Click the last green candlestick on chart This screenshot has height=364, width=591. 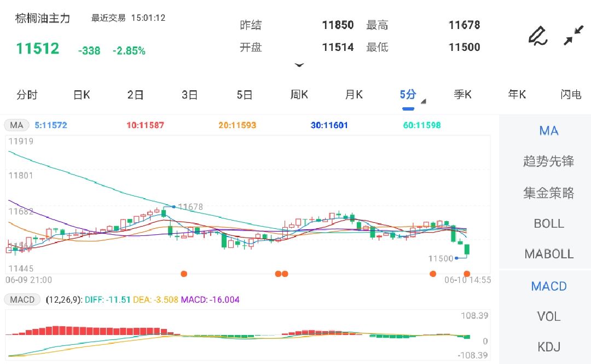point(467,250)
